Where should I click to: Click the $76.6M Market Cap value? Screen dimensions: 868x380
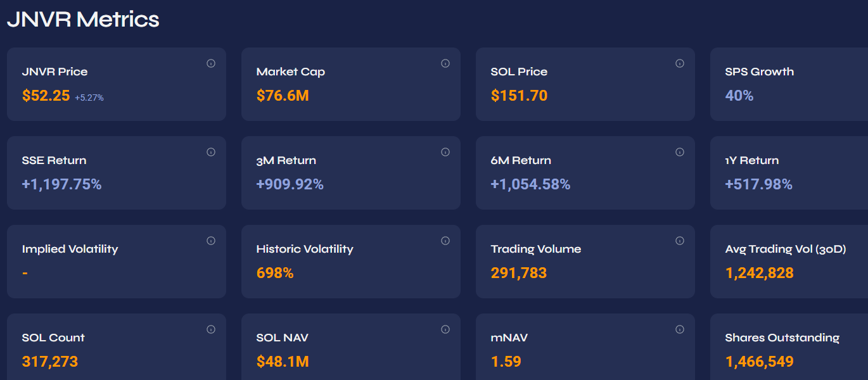(283, 96)
